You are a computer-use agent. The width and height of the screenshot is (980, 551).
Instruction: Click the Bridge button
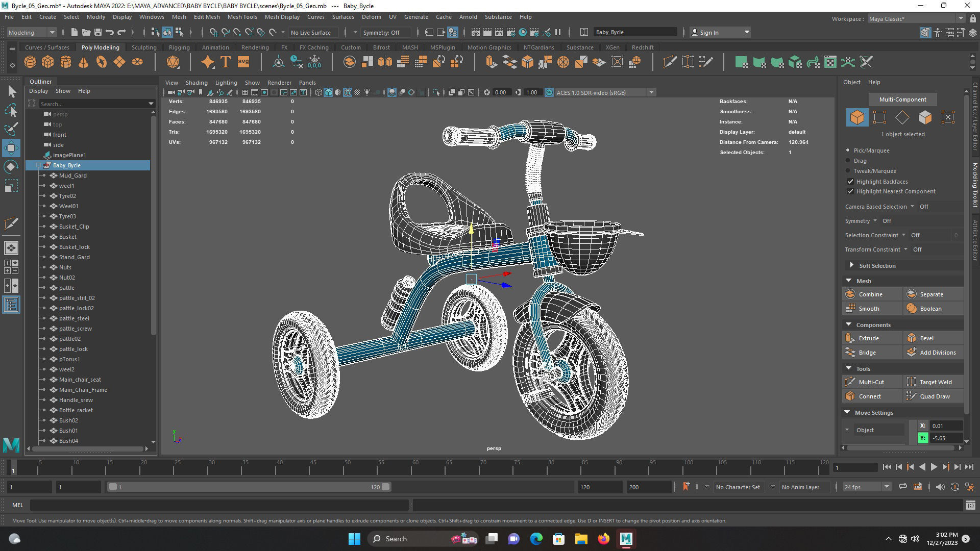tap(872, 353)
